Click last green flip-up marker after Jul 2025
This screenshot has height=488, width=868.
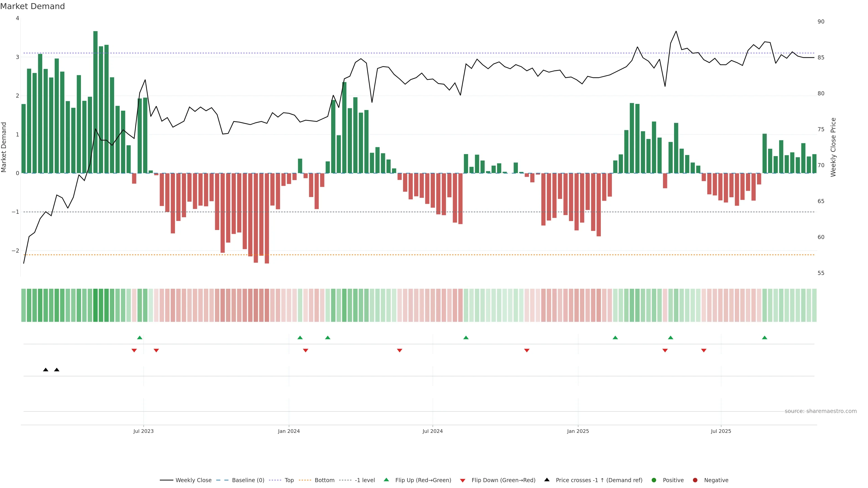click(764, 338)
